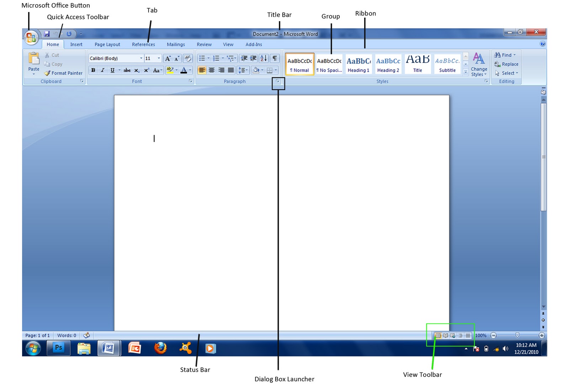569x392 pixels.
Task: Apply font color red A
Action: 184,70
